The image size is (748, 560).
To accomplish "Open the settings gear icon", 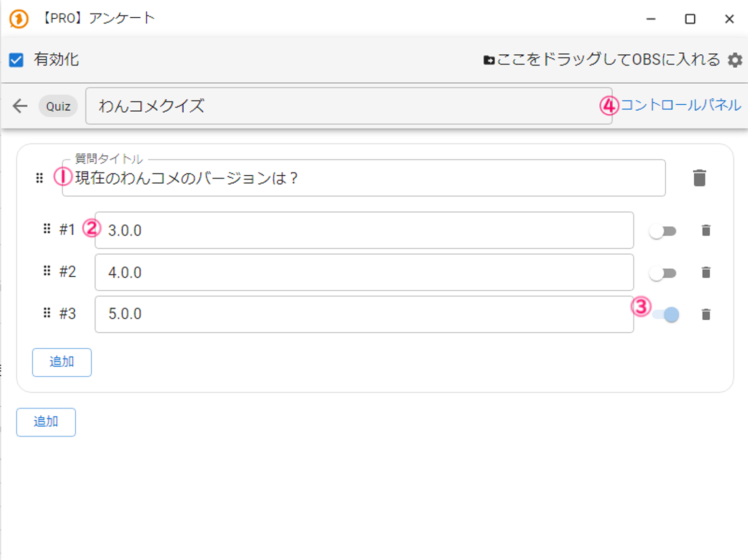I will (x=735, y=60).
